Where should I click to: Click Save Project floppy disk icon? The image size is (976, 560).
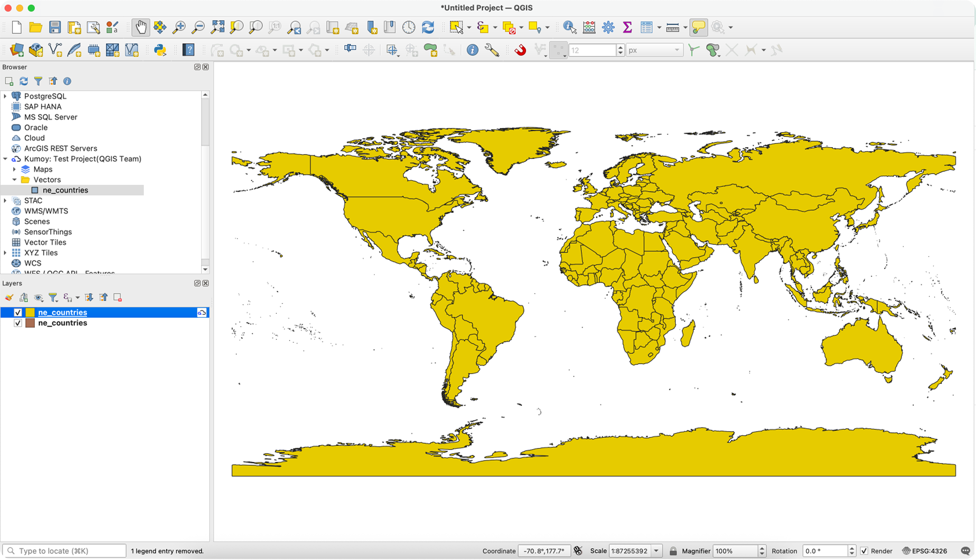point(55,27)
